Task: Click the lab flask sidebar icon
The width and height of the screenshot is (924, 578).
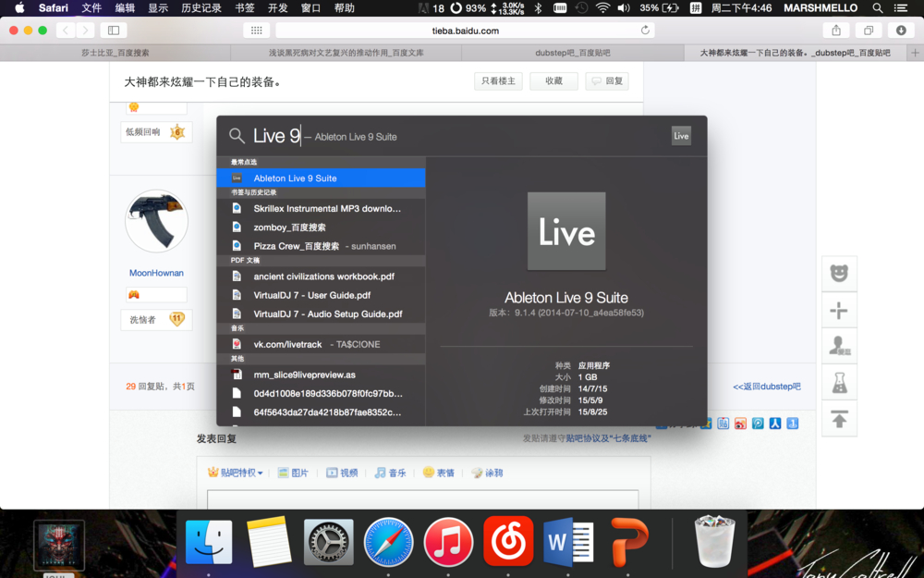Action: tap(839, 383)
